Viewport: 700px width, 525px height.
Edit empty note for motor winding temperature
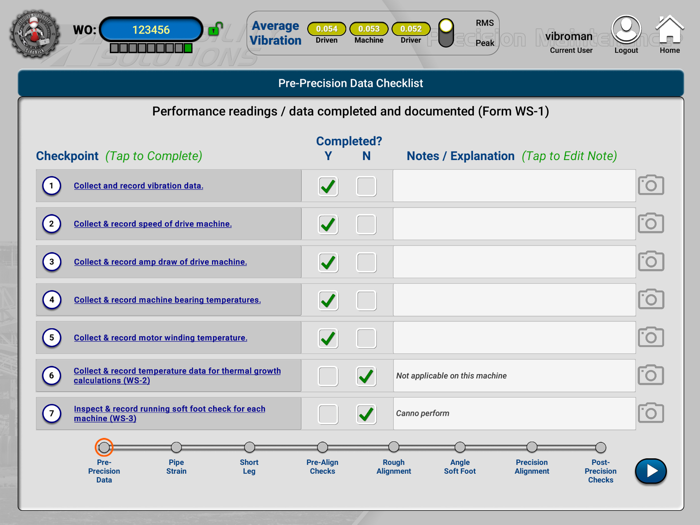[x=514, y=338]
